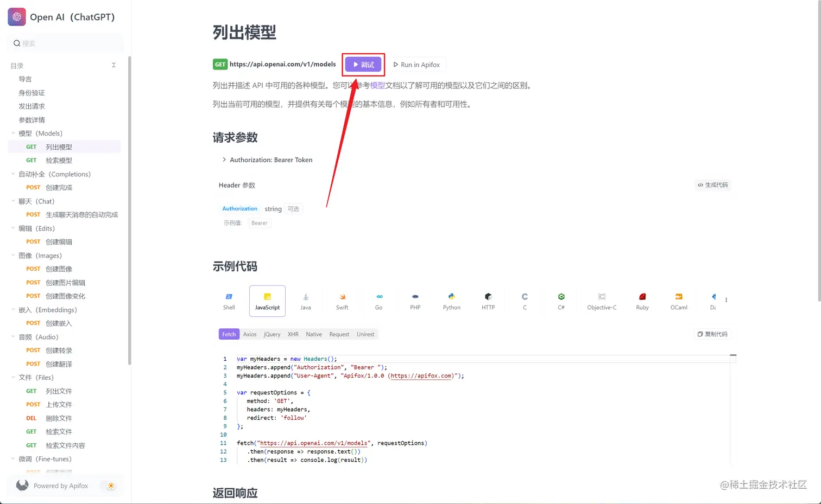Screen dimensions: 821x504
Task: Open GET 列出模型 in sidebar
Action: [64, 146]
